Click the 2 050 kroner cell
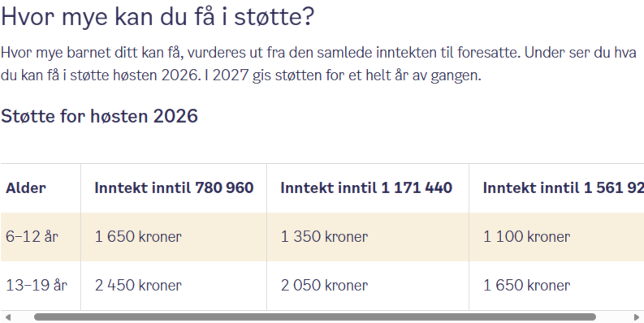The height and width of the screenshot is (323, 644). pyautogui.click(x=324, y=285)
